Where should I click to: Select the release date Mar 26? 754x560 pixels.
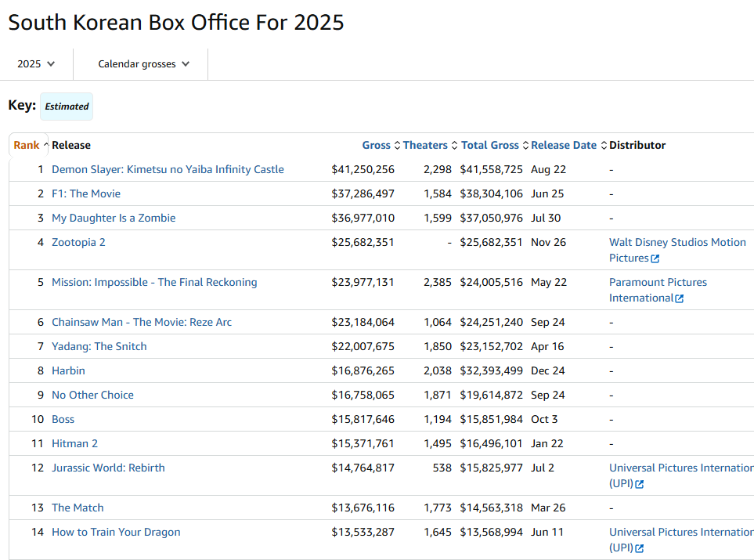click(548, 508)
